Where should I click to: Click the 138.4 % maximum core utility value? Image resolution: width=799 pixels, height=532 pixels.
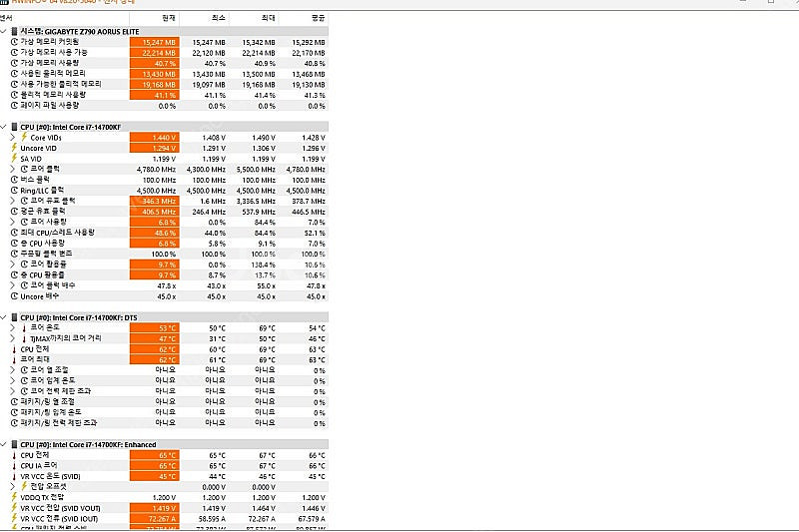pyautogui.click(x=263, y=265)
